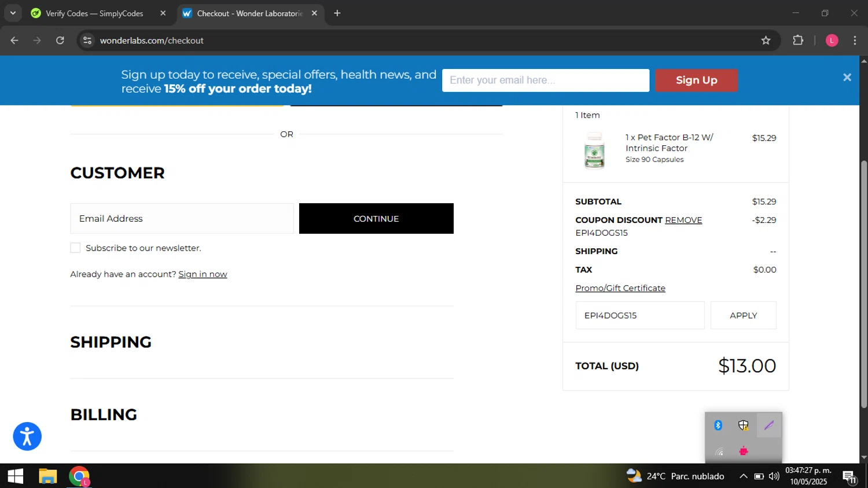Viewport: 868px width, 488px height.
Task: Click the Sign in now link
Action: click(x=203, y=274)
